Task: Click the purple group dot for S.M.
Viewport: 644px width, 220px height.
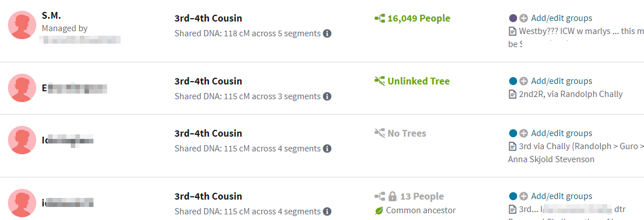Action: coord(513,18)
